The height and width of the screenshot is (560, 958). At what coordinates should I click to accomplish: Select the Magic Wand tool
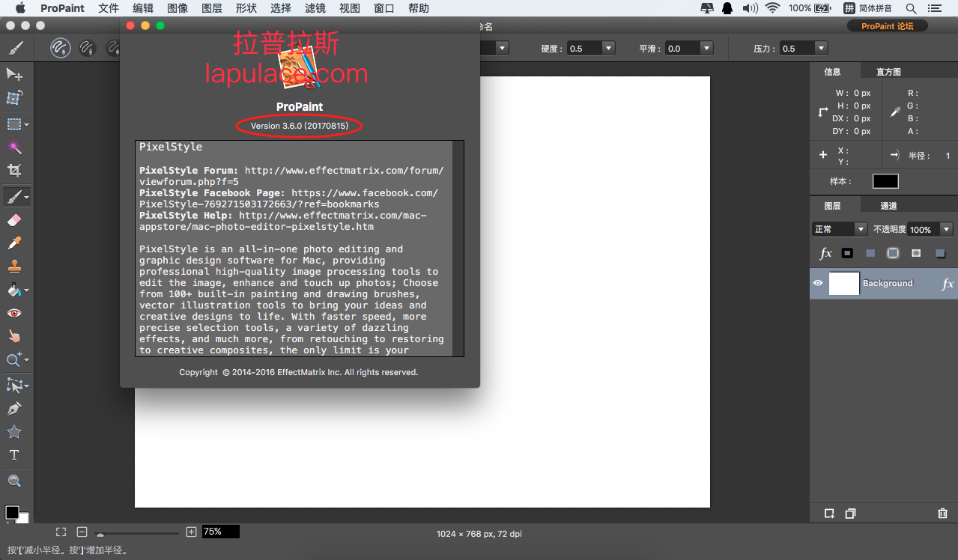14,147
